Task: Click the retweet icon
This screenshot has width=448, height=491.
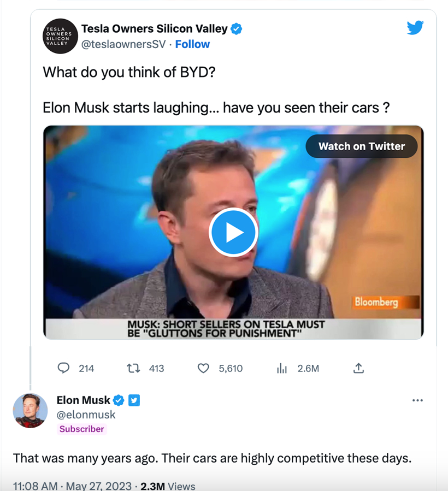Action: pyautogui.click(x=133, y=368)
